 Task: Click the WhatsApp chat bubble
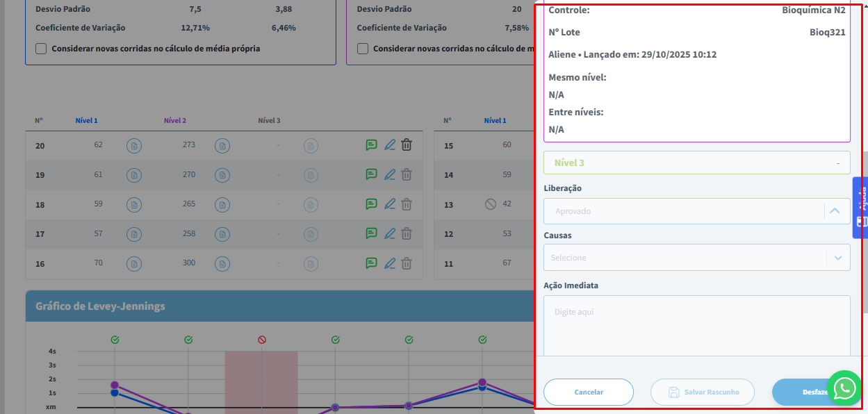tap(844, 388)
